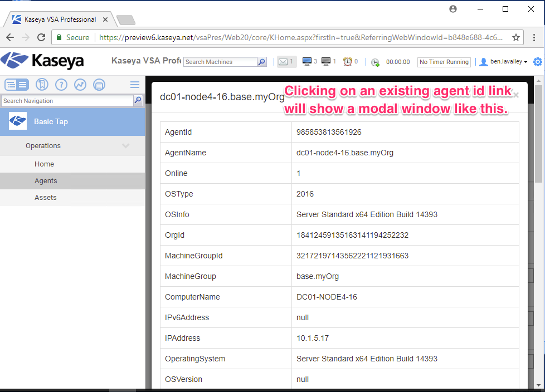Screen dimensions: 545x392
Task: Click the MachineGroupId value 32172197143562221121931663
Action: pos(352,256)
